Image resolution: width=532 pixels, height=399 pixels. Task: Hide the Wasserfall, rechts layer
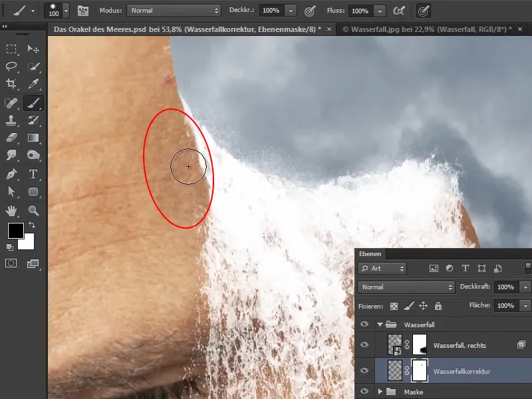tap(364, 344)
